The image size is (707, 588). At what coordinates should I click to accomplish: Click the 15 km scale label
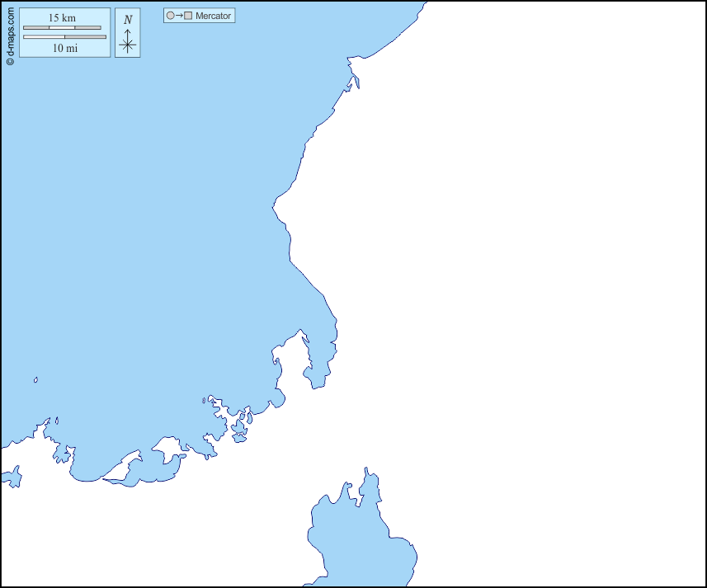click(62, 18)
